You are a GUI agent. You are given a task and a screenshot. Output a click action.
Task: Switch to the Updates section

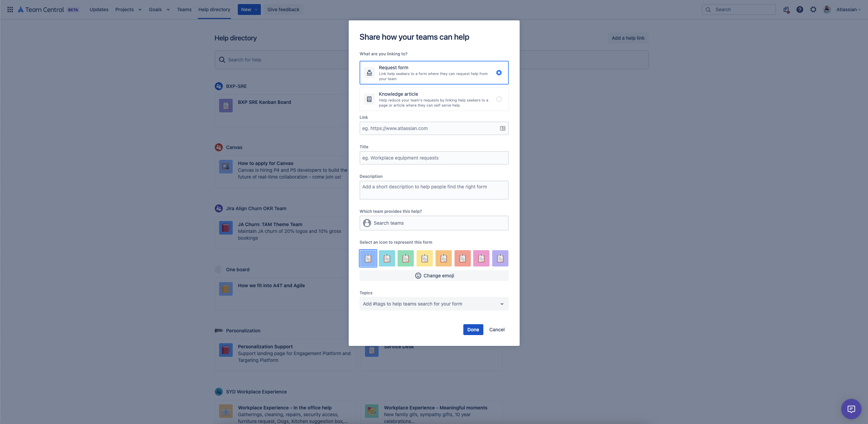pos(99,9)
